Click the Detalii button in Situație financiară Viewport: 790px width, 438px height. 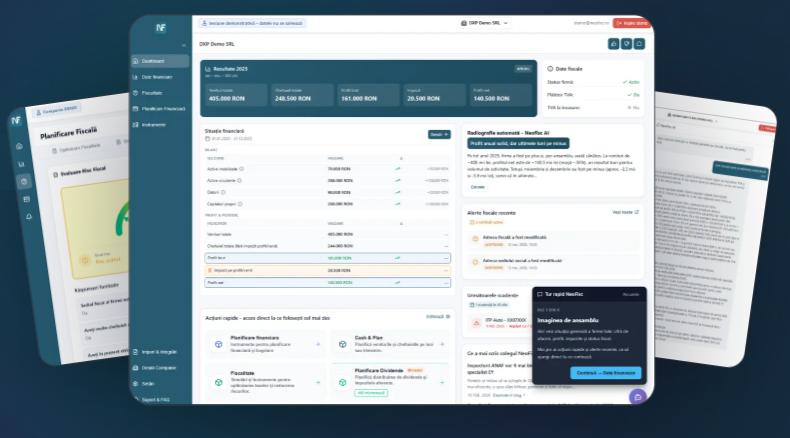tap(439, 135)
